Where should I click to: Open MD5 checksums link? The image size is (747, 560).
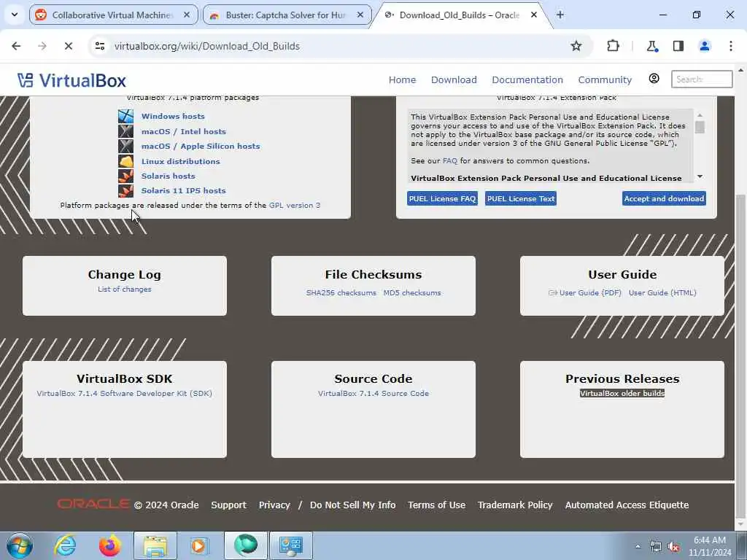412,293
